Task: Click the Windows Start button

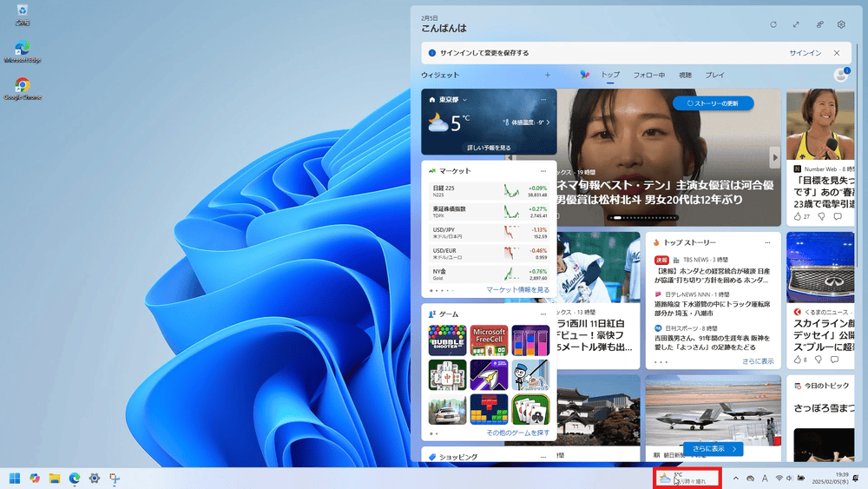Action: point(16,478)
